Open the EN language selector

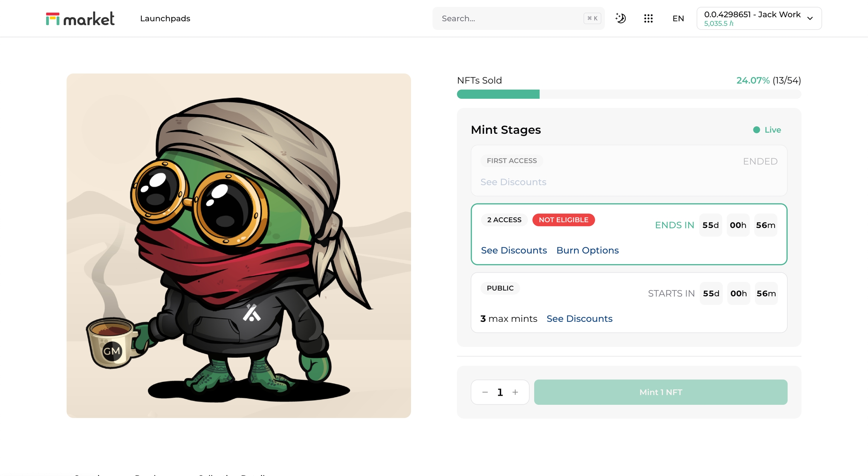click(x=678, y=18)
